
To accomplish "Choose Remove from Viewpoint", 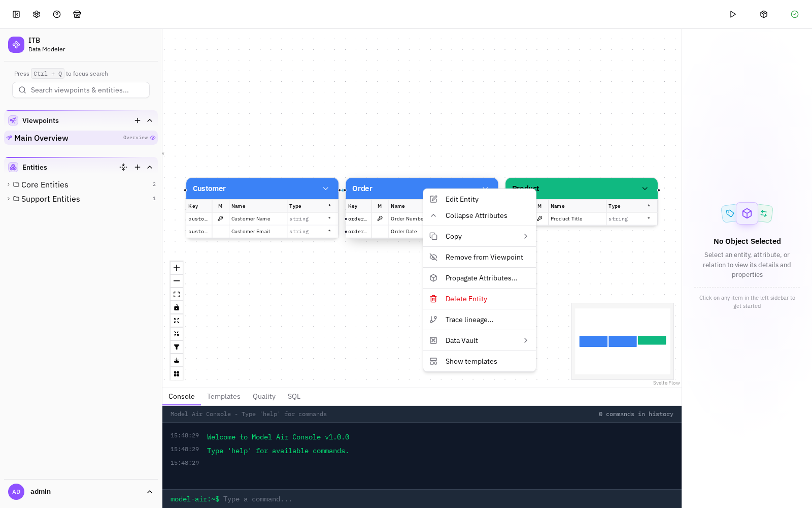I will [x=480, y=257].
